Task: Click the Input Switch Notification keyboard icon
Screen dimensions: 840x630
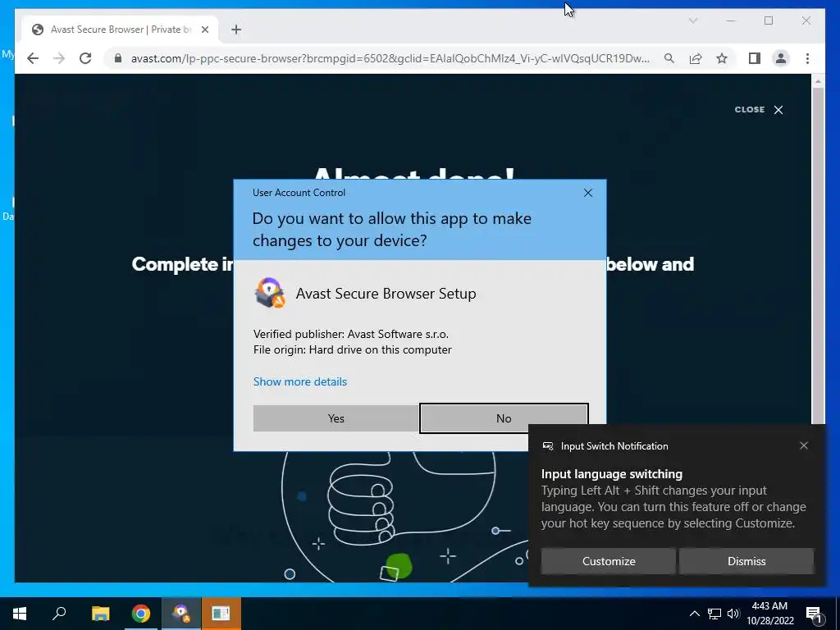Action: coord(547,446)
